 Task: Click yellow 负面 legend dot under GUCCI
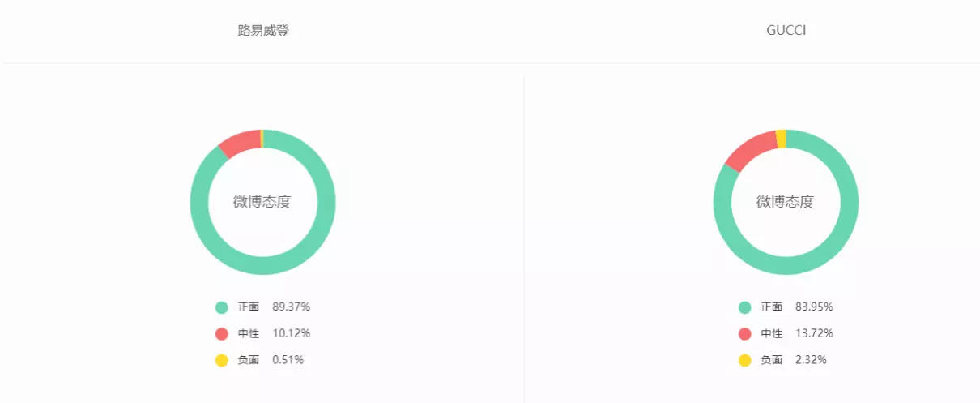745,360
